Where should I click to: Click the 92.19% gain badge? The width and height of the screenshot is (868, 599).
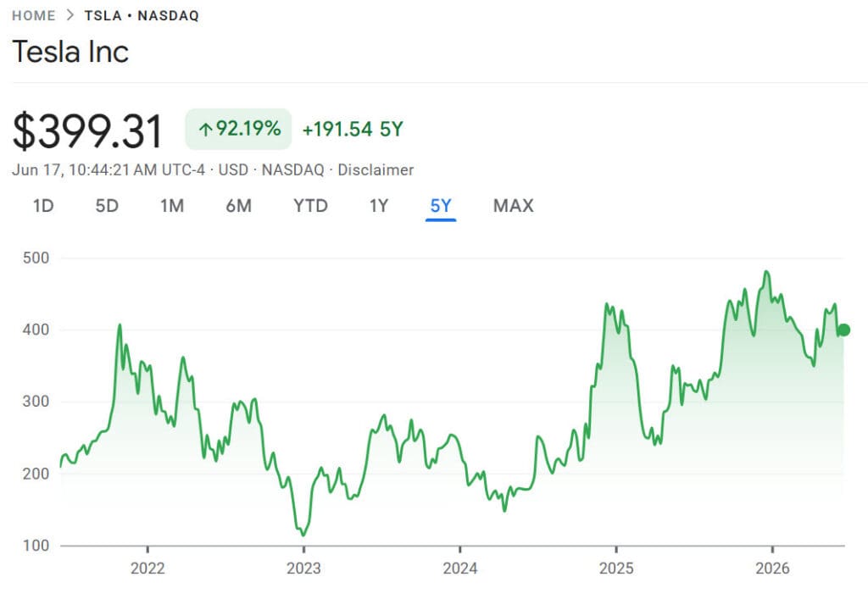[238, 129]
